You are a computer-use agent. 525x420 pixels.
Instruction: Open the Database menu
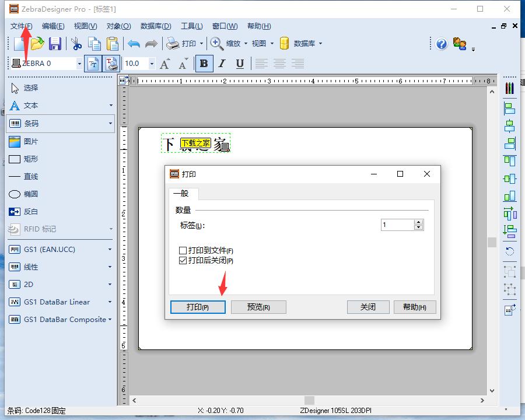(156, 26)
